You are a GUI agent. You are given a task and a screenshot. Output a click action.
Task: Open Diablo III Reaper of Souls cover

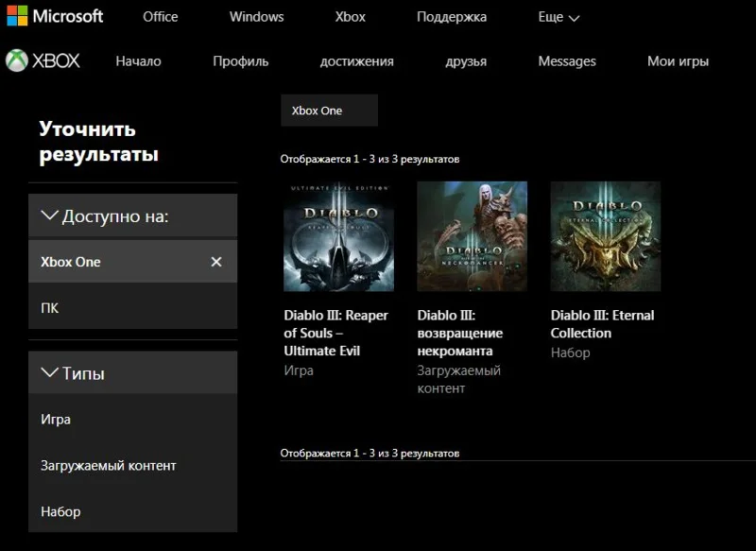click(338, 236)
